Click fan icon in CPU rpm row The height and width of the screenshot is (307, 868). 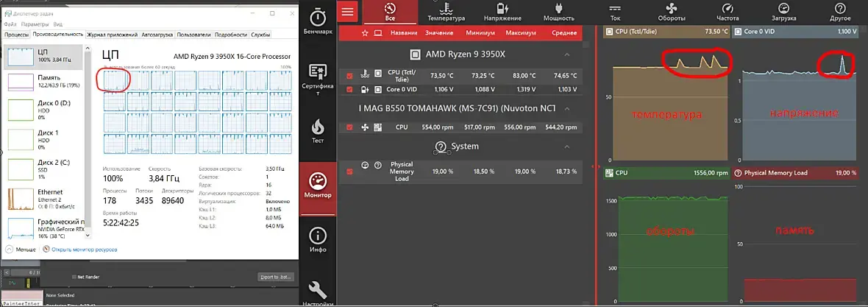(x=364, y=127)
